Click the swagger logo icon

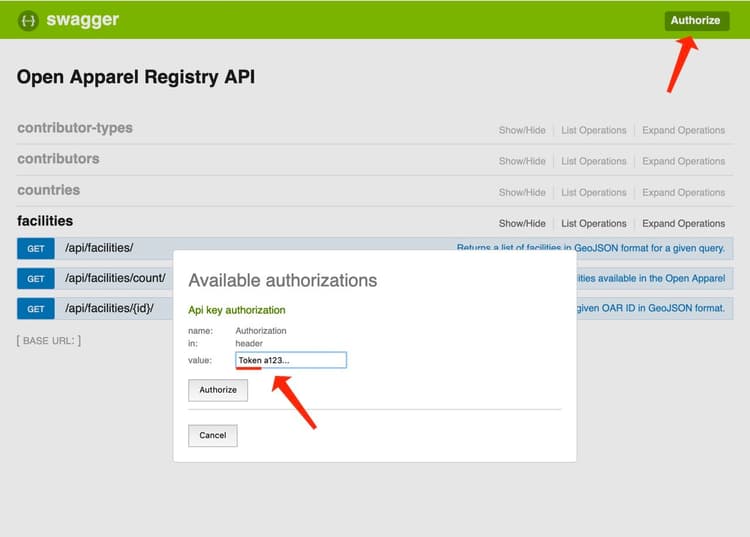click(x=28, y=21)
